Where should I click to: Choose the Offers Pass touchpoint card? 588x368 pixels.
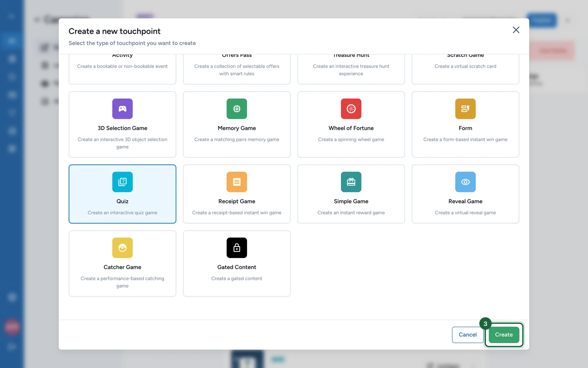click(x=237, y=69)
